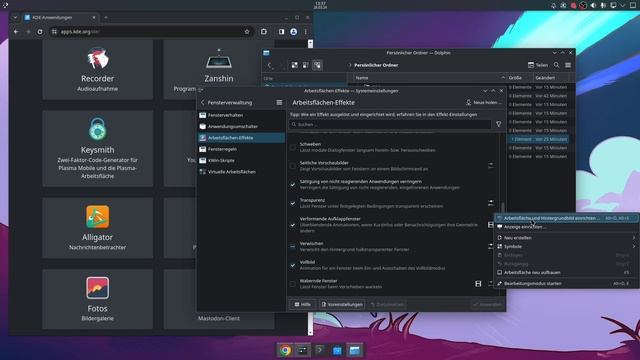Image resolution: width=640 pixels, height=360 pixels.
Task: Switch to KDE-Anwendungen browser tab
Action: coord(60,18)
